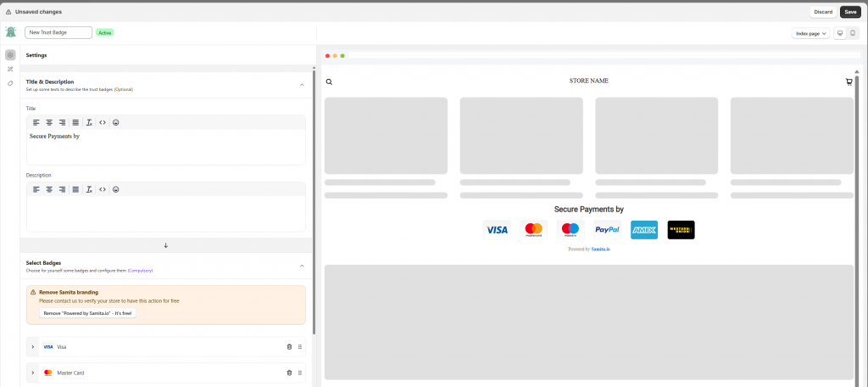Click the settings panel vertical scrollbar
This screenshot has height=387, width=868.
[x=314, y=201]
